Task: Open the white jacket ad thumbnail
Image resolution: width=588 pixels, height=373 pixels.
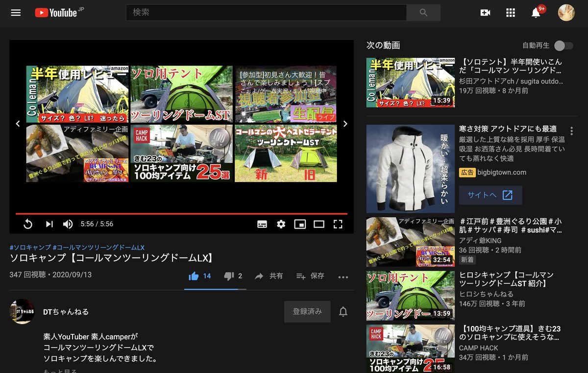Action: [x=411, y=169]
